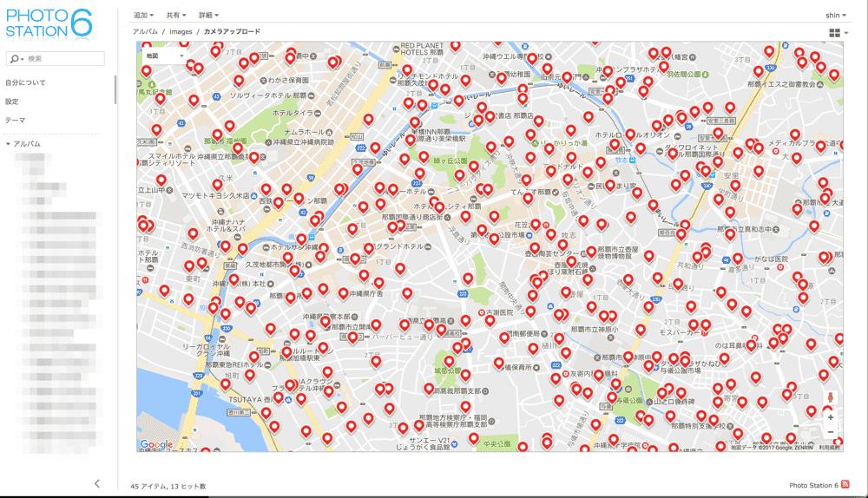Click the わかさ保育園 map label
The height and width of the screenshot is (498, 868).
tap(288, 80)
